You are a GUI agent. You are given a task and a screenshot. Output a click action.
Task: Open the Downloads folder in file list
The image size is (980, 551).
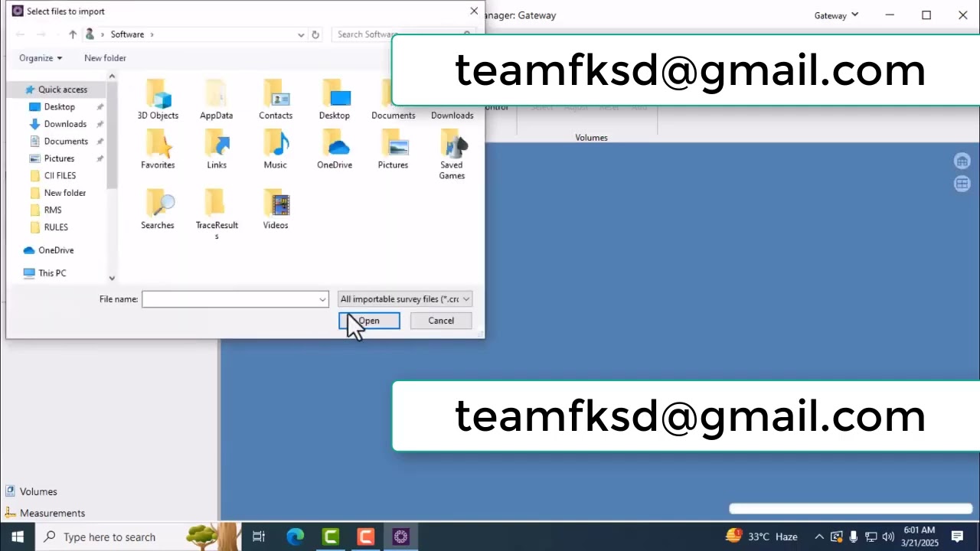click(452, 115)
